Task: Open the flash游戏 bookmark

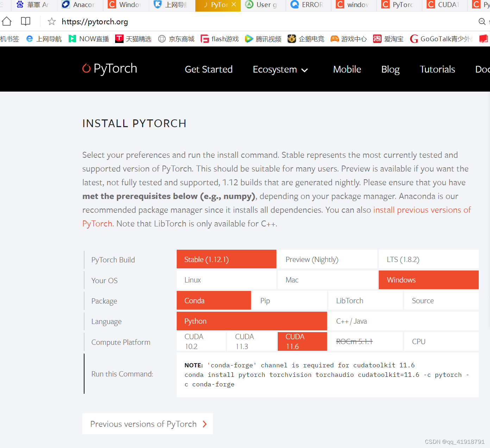Action: (x=220, y=39)
